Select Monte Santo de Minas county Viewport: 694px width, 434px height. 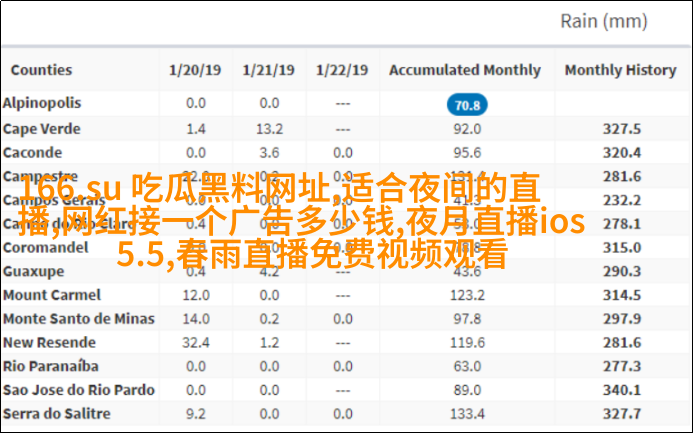tap(78, 318)
